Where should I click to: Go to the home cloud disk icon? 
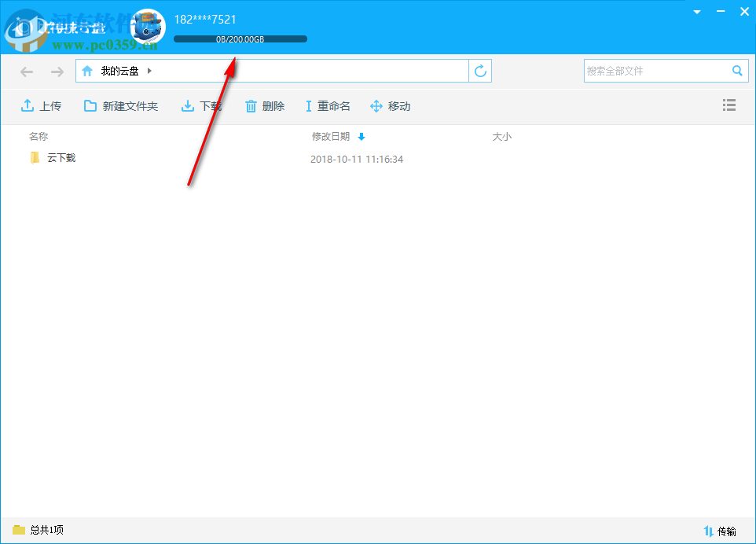[x=87, y=72]
